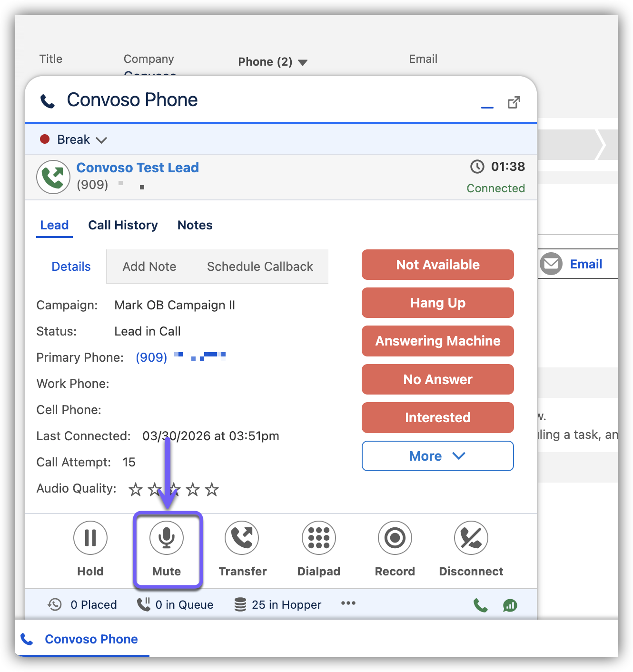This screenshot has width=633, height=672.
Task: Select the Schedule Callback tab
Action: 260,267
